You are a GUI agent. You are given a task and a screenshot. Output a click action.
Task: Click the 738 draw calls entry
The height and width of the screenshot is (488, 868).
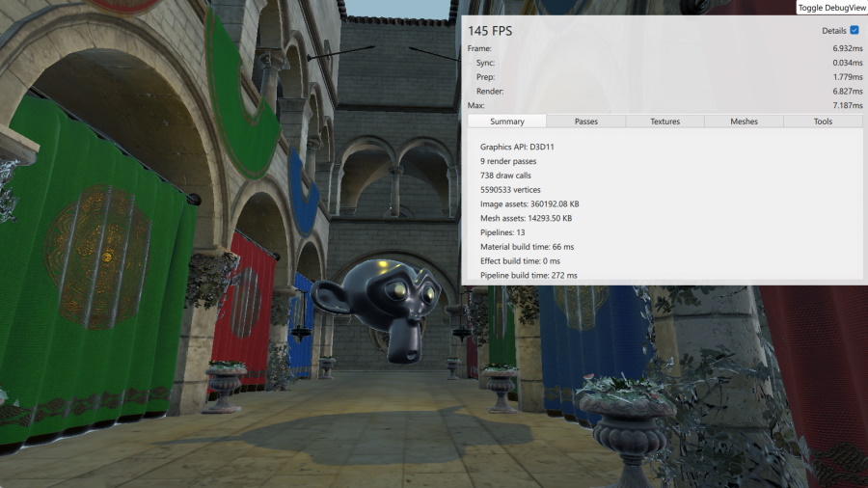tap(505, 176)
